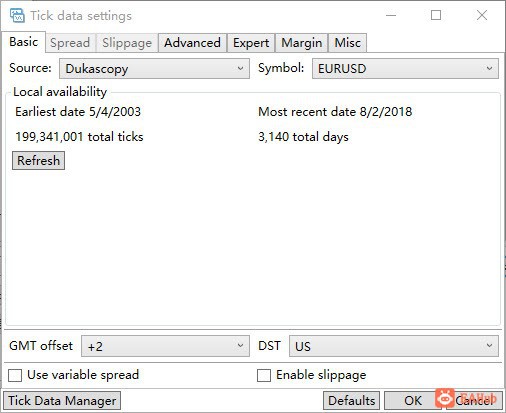
Task: Confirm settings with the OK button
Action: point(413,400)
